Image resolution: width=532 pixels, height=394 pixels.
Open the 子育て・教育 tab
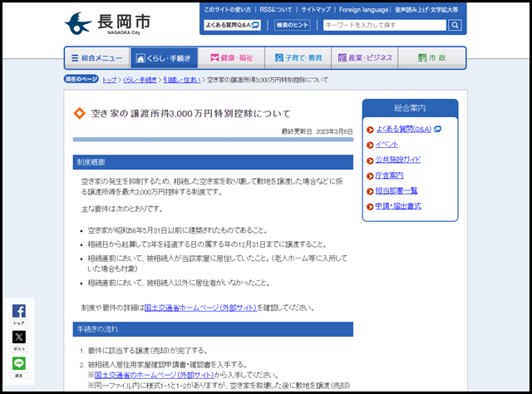[x=298, y=58]
